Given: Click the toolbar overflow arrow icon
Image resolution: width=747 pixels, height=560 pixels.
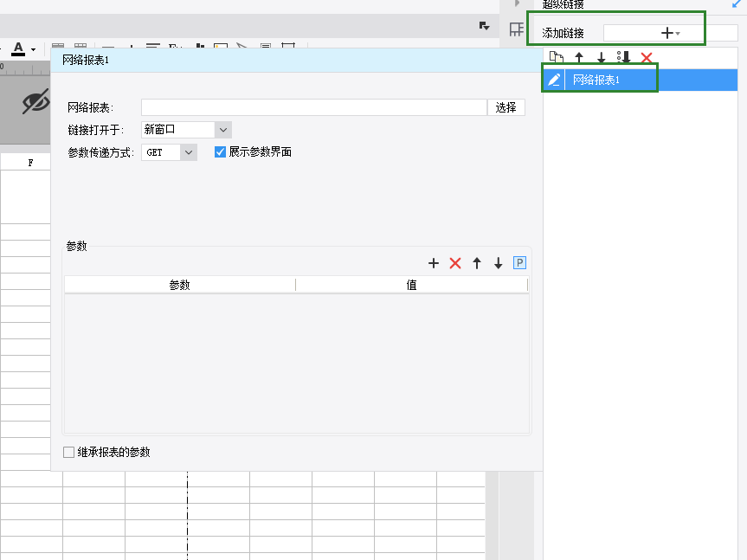Looking at the screenshot, I should pos(484,26).
